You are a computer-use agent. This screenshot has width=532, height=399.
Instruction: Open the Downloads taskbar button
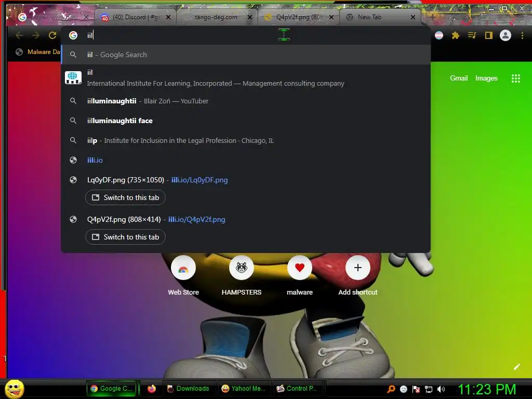point(188,389)
